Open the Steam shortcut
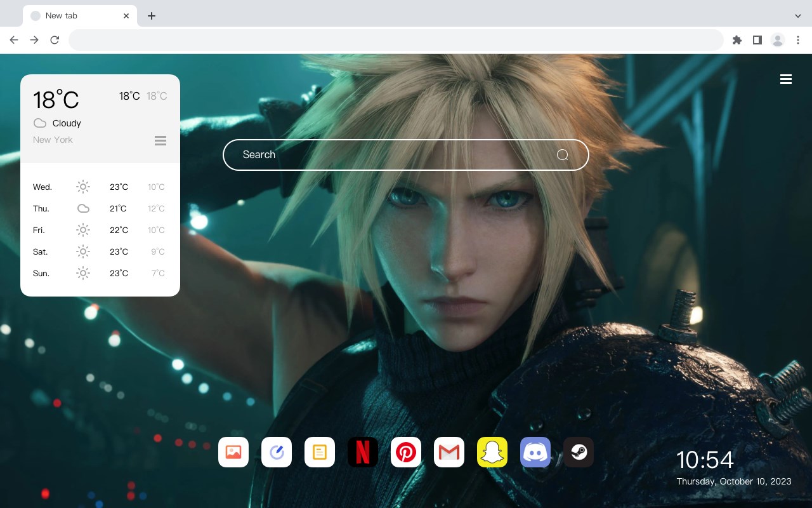 (x=579, y=452)
